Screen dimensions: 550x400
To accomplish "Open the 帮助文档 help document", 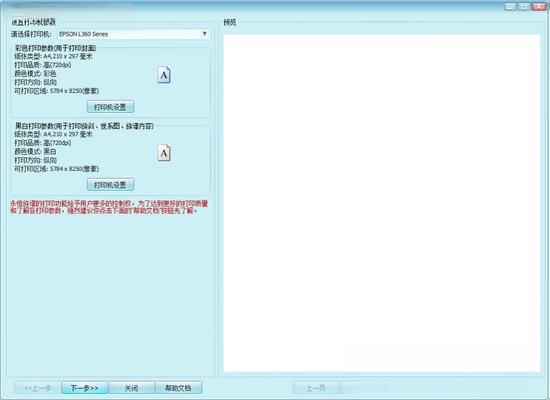I will [178, 388].
